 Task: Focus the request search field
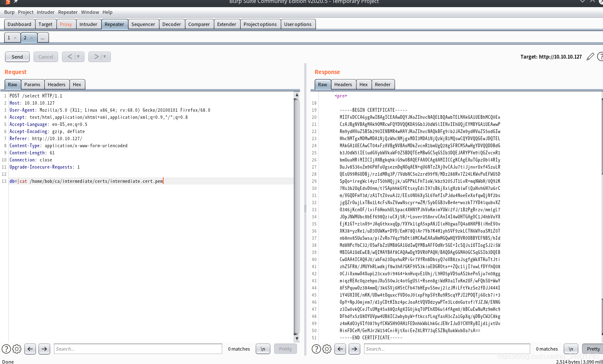click(x=138, y=349)
